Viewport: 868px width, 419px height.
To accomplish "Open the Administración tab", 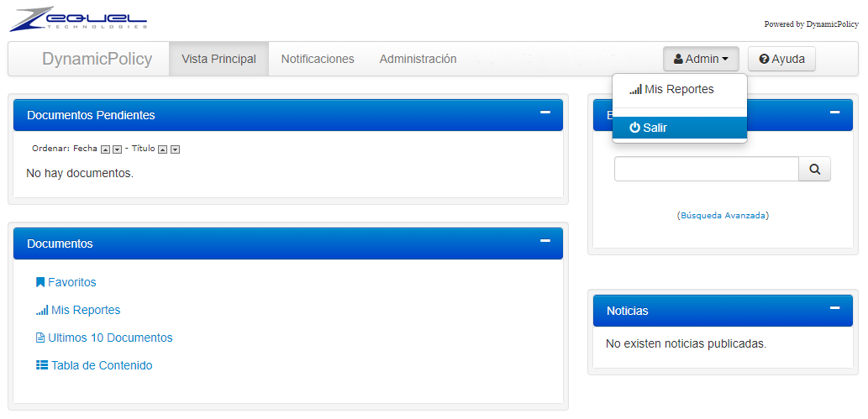I will 418,59.
